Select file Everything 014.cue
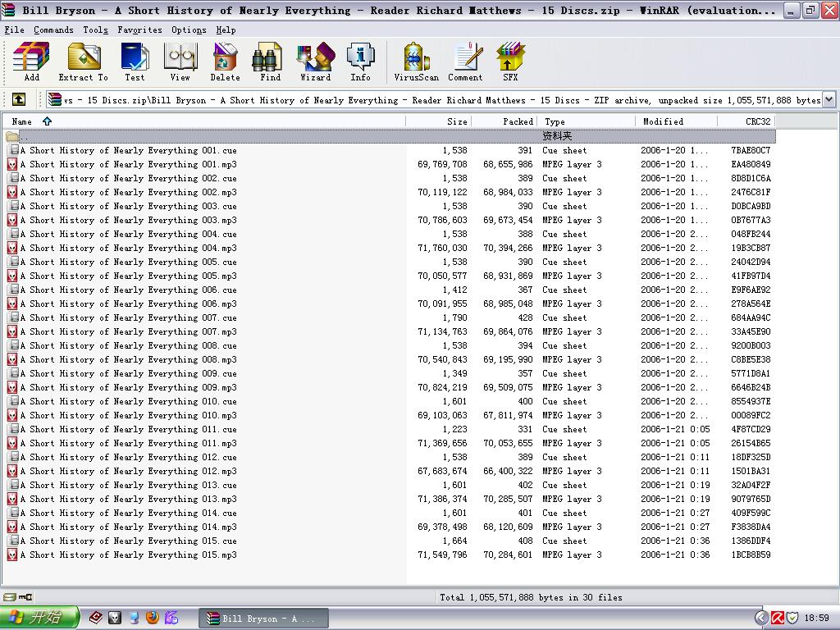Screen dimensions: 840x630 (x=128, y=513)
